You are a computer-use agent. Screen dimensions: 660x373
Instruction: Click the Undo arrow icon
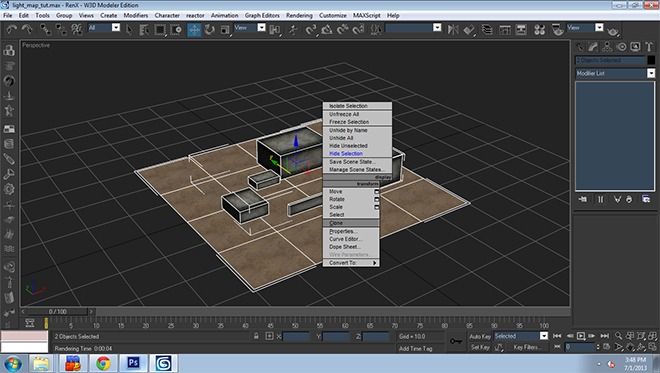(11, 29)
